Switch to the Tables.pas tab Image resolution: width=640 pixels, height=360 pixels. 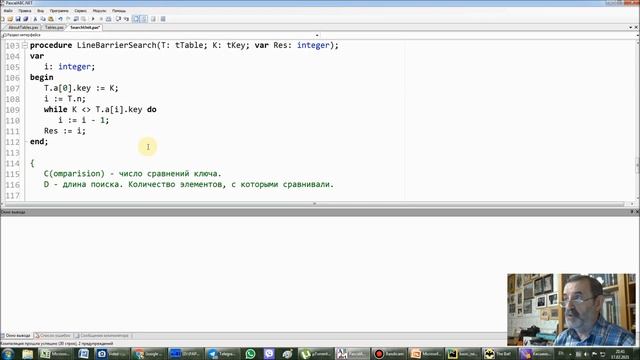54,27
